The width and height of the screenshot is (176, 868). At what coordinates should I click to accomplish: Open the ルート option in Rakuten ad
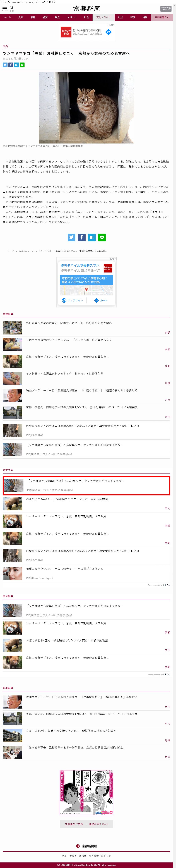point(101,300)
